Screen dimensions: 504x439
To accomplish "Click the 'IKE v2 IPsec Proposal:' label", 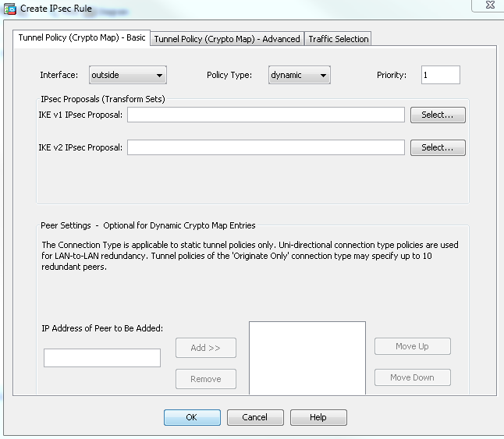I will pos(80,147).
